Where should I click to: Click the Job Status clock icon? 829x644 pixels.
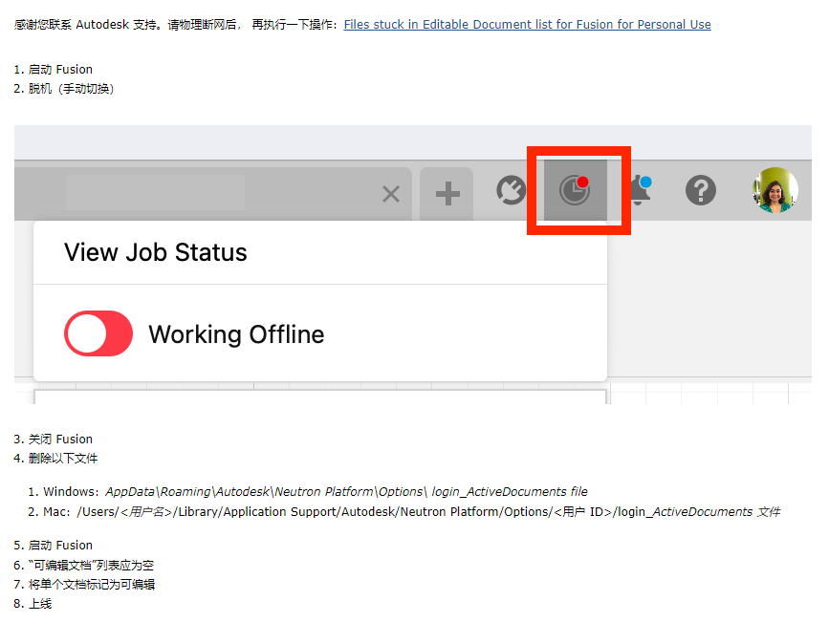(x=575, y=190)
